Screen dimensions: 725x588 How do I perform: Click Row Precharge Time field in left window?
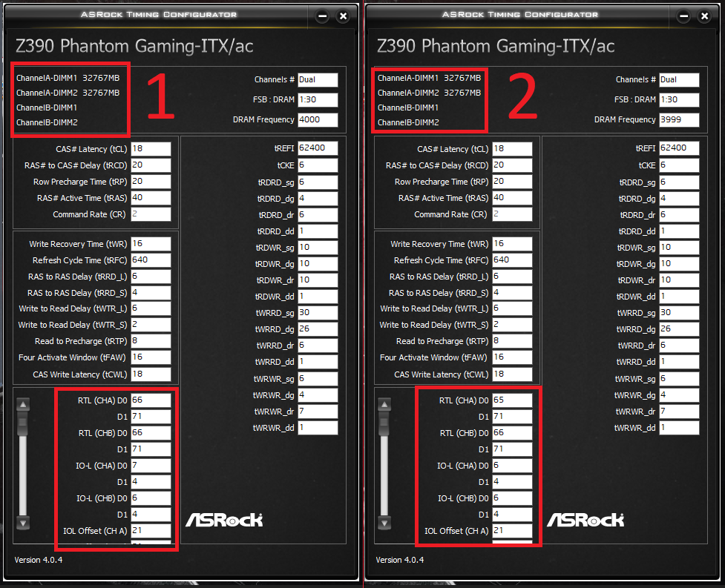click(x=151, y=182)
